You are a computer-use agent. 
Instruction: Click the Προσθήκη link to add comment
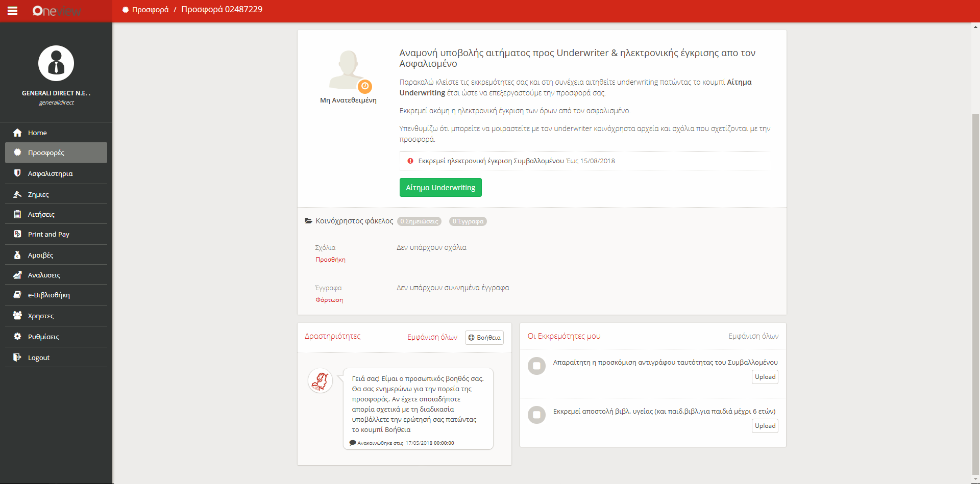tap(330, 260)
